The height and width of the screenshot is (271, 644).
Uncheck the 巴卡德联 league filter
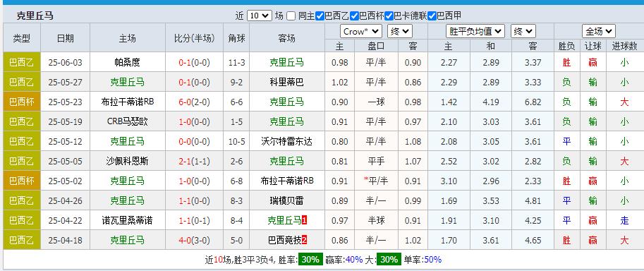[389, 16]
